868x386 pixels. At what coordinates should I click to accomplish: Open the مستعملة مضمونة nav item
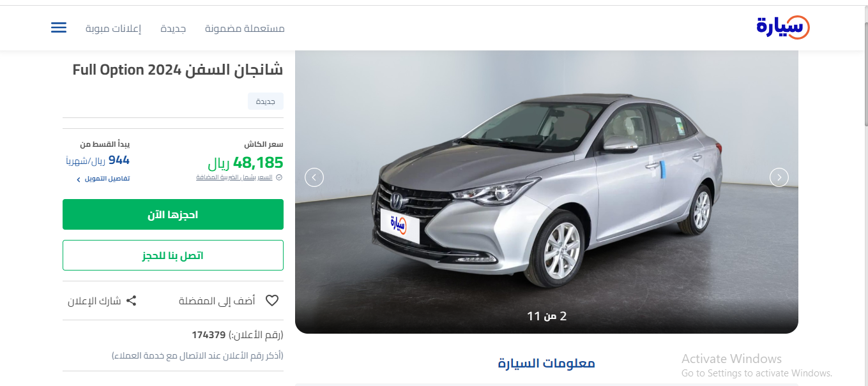point(245,29)
